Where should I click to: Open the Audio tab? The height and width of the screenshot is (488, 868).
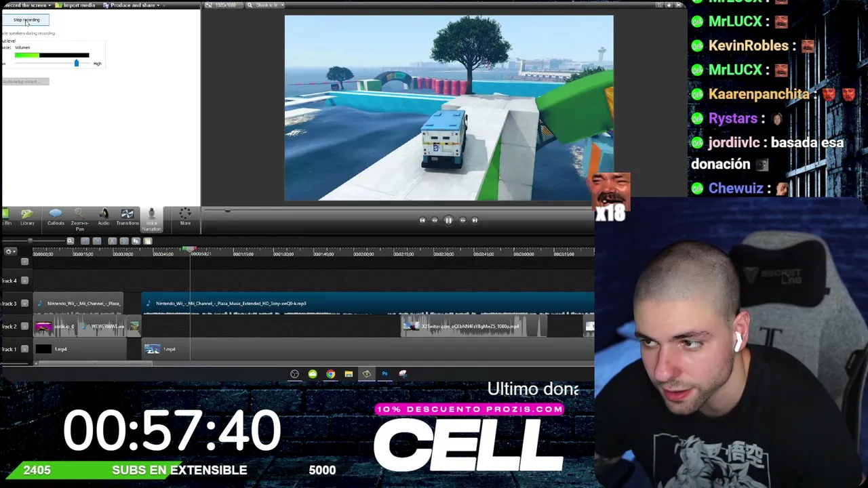coord(104,218)
